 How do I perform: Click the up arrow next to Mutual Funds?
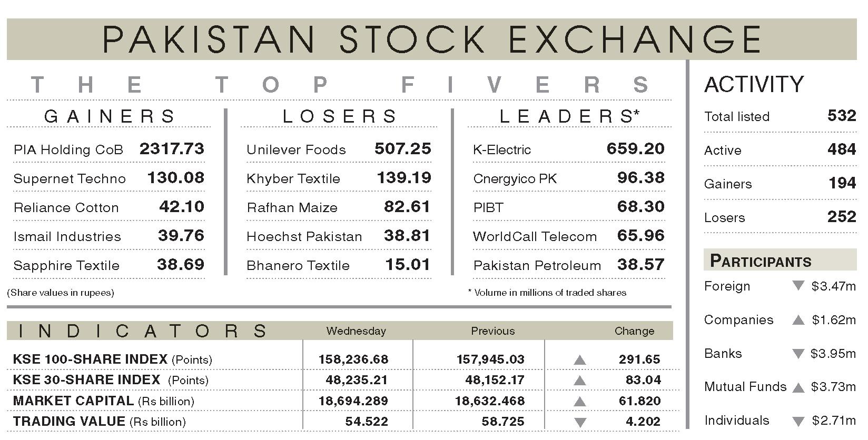(798, 388)
